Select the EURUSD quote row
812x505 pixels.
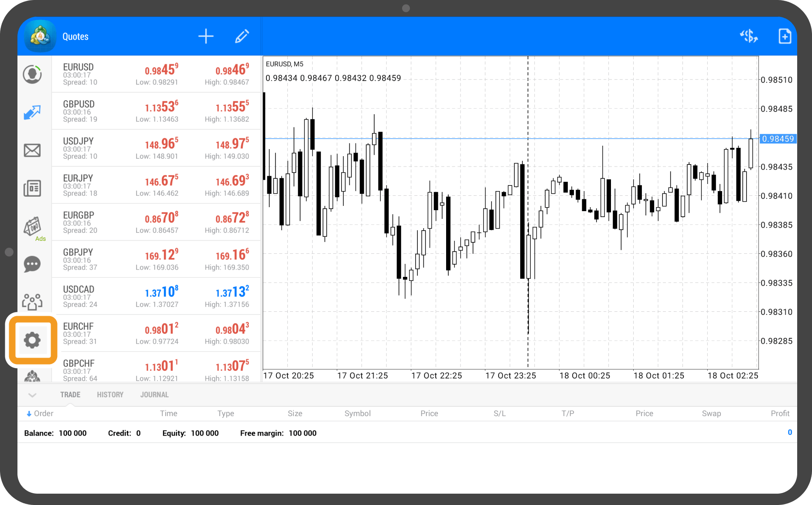(x=156, y=74)
